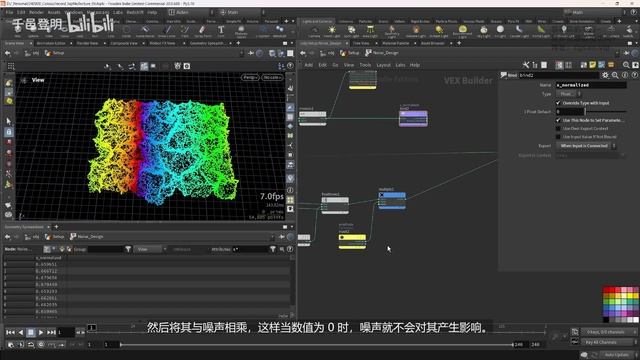Select the Platonic Solids shelf tool
640x360 pixels.
(x=241, y=31)
